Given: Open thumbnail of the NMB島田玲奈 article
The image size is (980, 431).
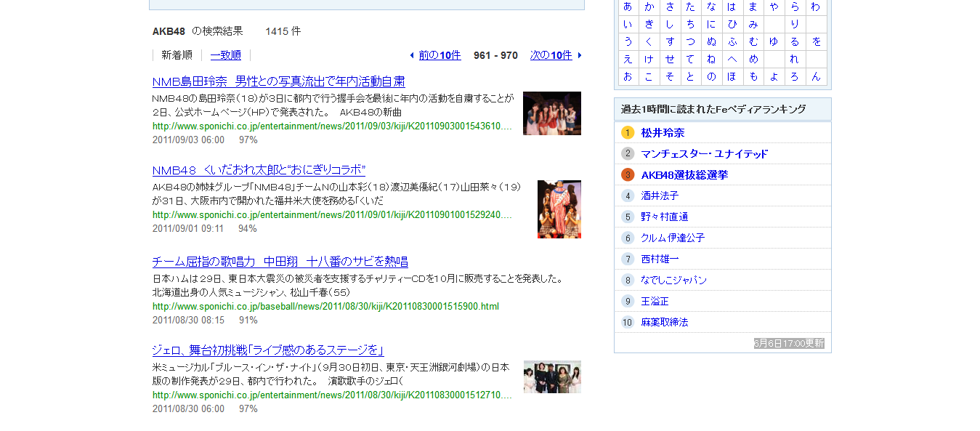Looking at the screenshot, I should tap(552, 113).
